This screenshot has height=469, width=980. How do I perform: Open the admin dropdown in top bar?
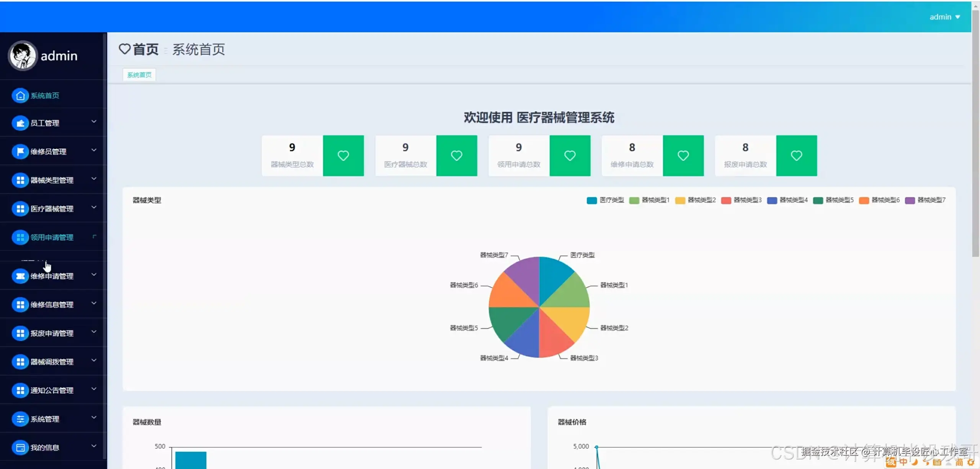click(x=945, y=17)
